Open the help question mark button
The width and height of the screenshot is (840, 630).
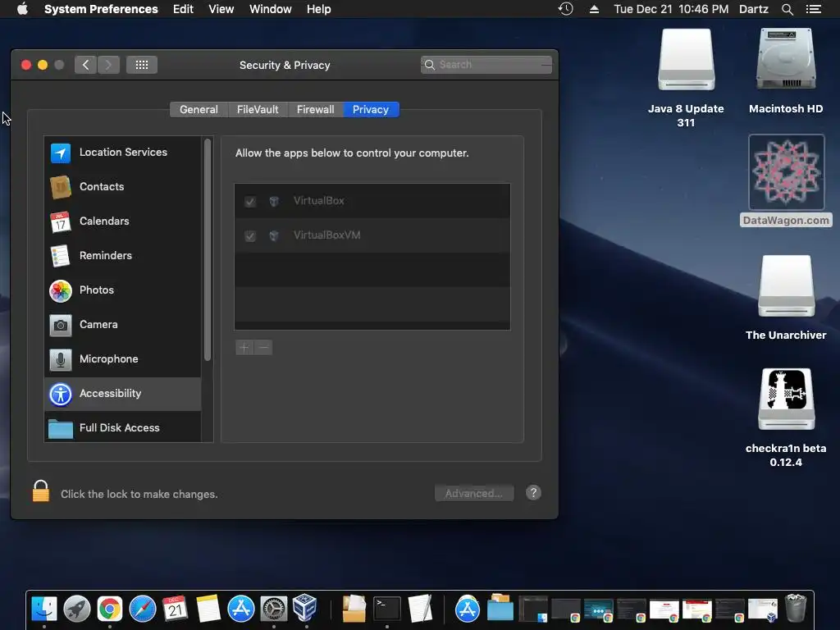533,493
